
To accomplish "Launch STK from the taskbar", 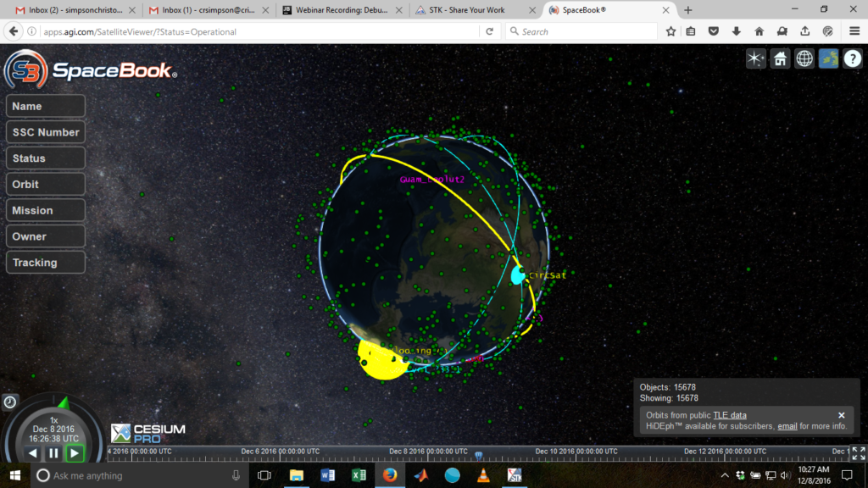I will coord(515,475).
